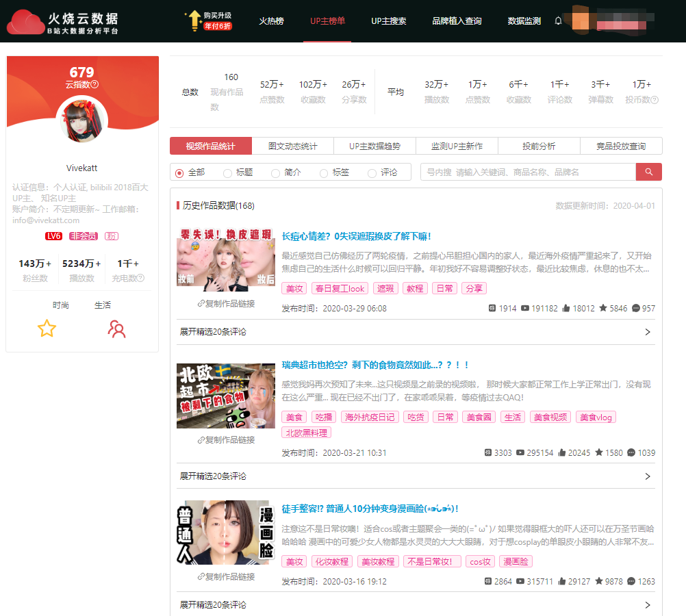Select the 标题 radio filter
Screen dimensions: 686x616
227,173
